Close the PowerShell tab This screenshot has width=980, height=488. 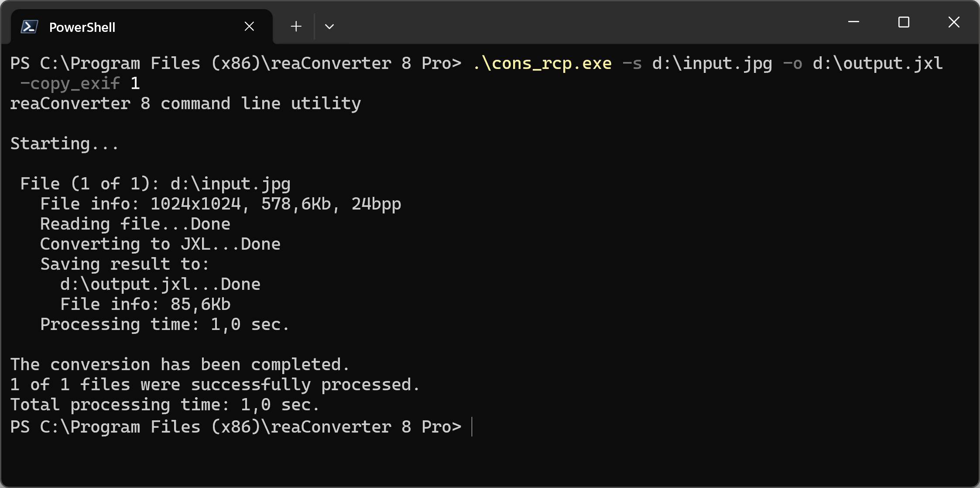(249, 27)
